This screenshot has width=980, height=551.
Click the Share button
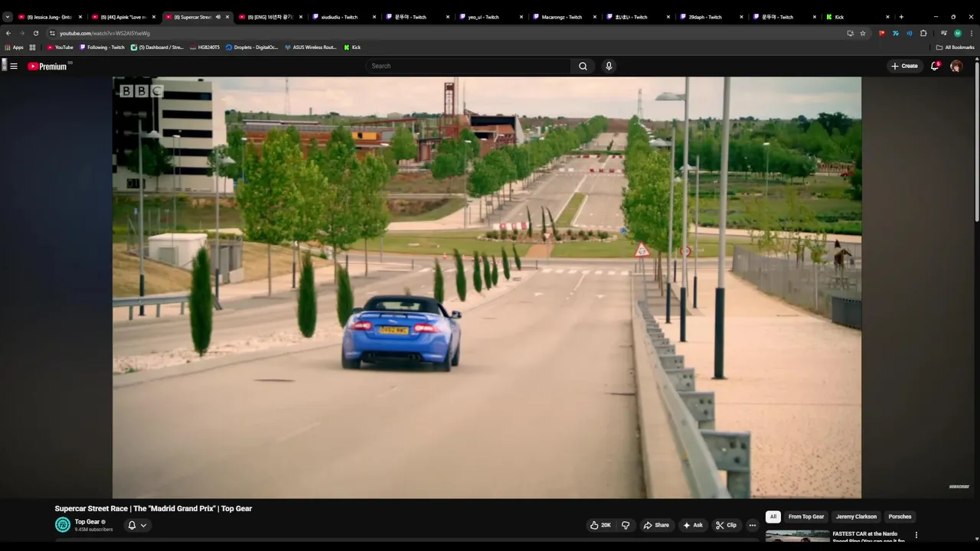(656, 525)
